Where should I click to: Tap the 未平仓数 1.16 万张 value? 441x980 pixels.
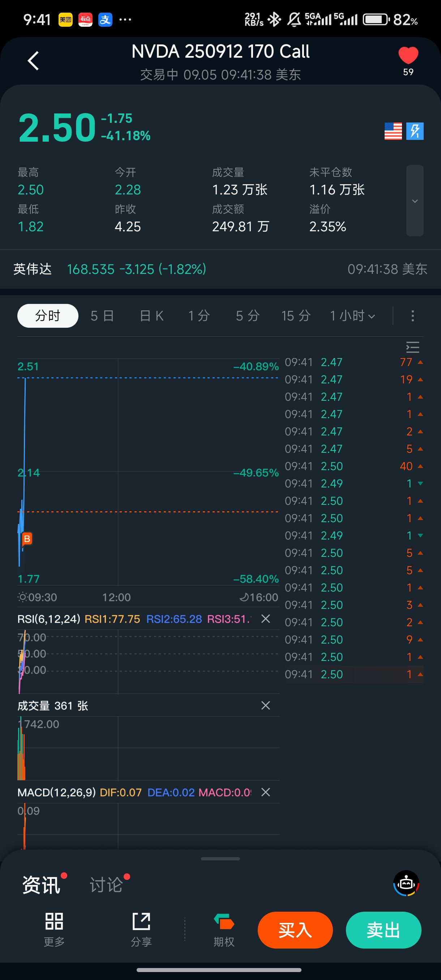pos(337,190)
